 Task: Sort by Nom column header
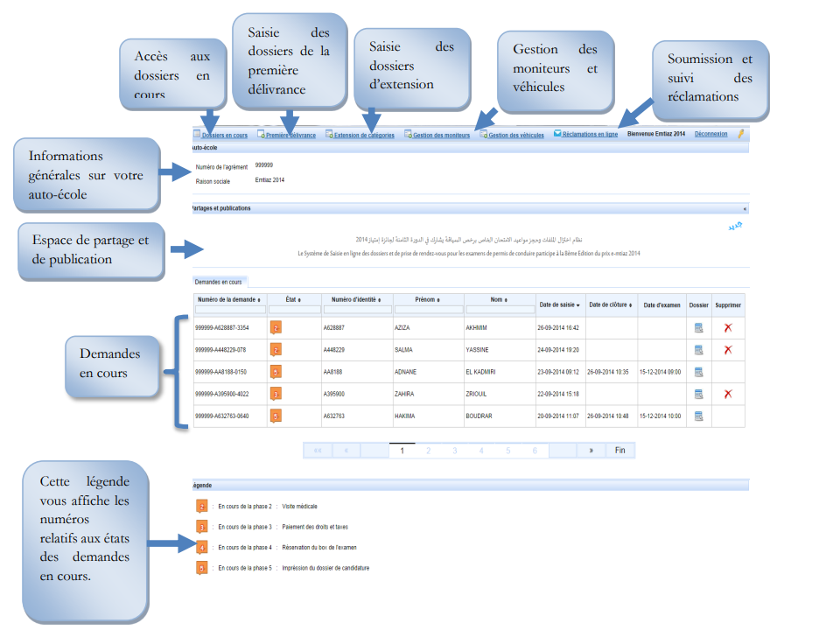[499, 299]
